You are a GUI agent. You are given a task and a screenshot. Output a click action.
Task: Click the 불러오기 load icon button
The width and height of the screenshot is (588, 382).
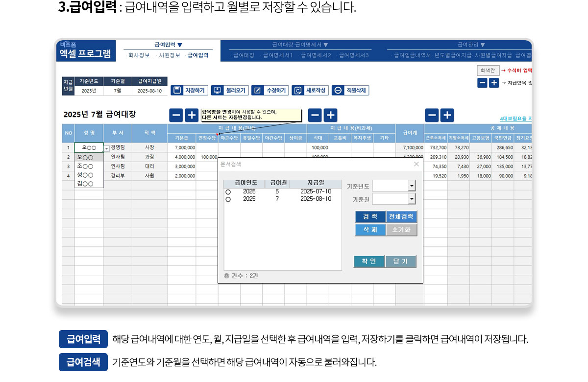[218, 91]
